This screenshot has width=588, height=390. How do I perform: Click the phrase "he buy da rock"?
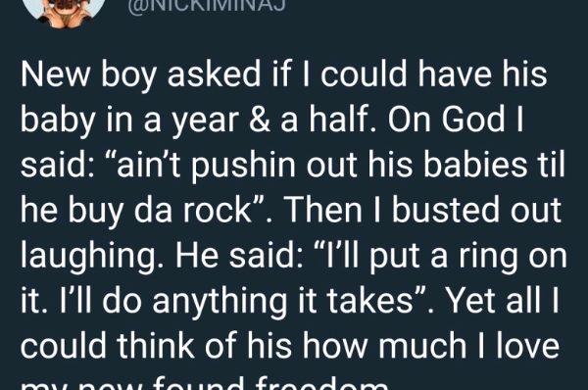click(136, 211)
